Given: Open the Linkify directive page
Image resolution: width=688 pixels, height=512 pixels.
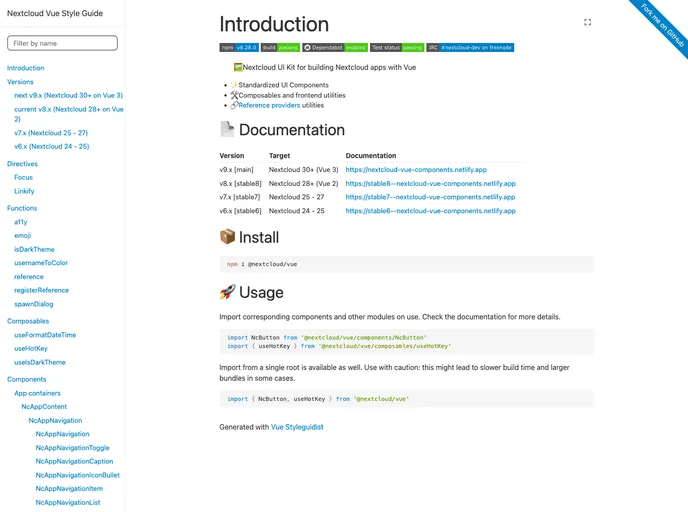Looking at the screenshot, I should 24,191.
